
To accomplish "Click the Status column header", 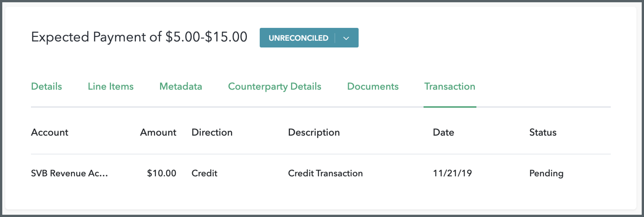I will pyautogui.click(x=543, y=132).
